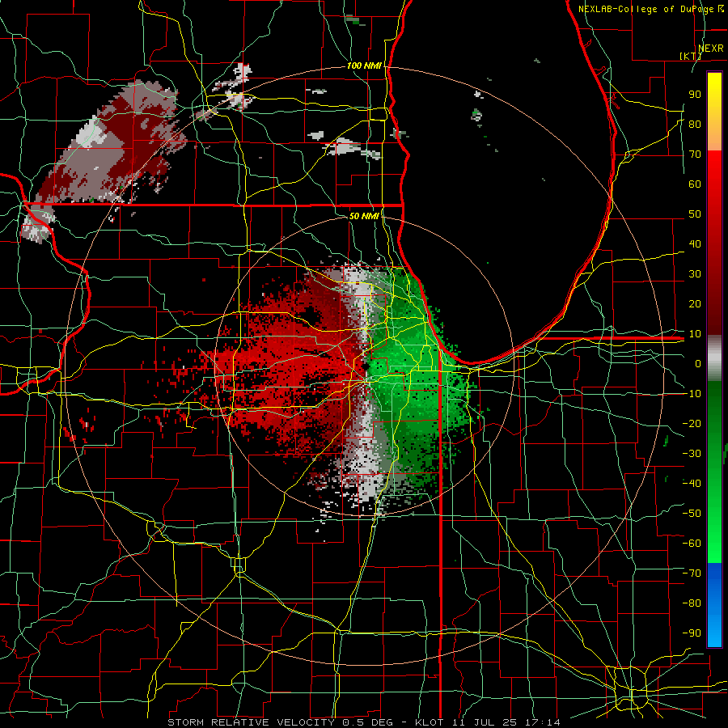Click the -40 value on the velocity scale
This screenshot has width=728, height=728.
(692, 484)
